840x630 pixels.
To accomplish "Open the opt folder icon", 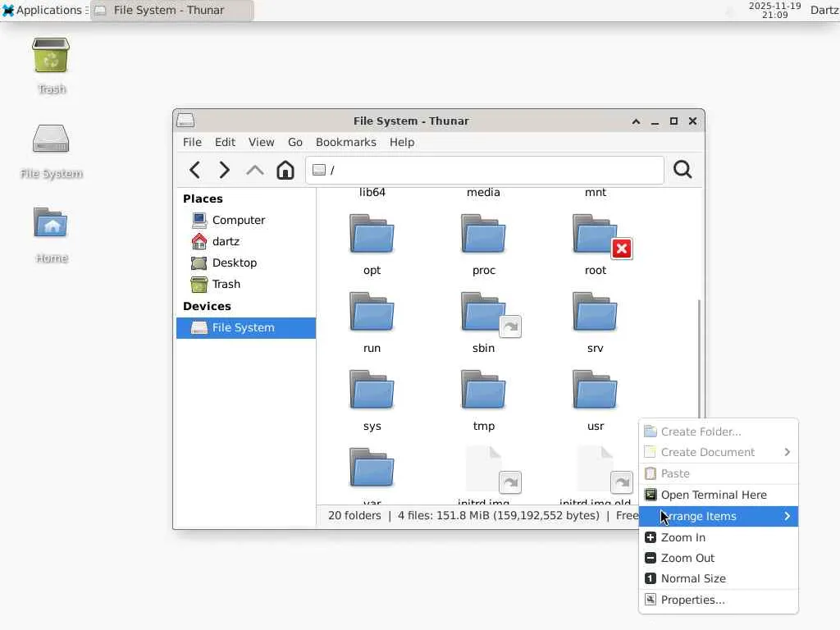I will click(x=372, y=234).
